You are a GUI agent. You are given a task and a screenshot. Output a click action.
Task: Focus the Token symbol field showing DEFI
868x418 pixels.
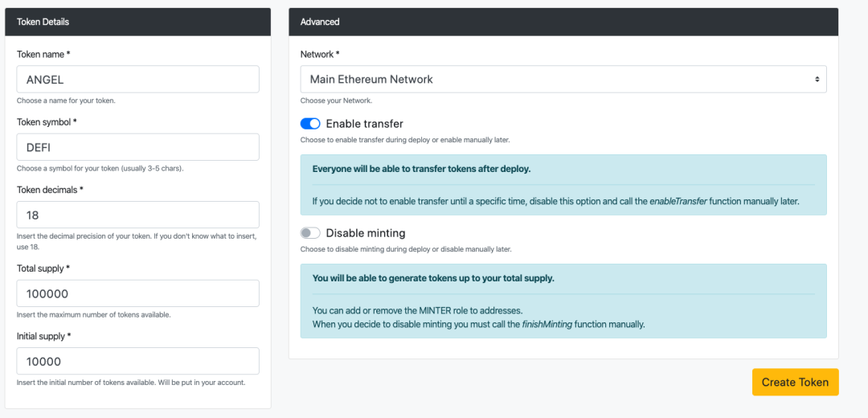pos(137,147)
